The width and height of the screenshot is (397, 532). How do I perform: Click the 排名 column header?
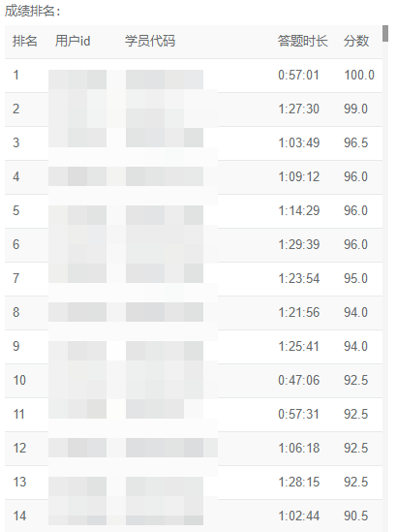[25, 41]
